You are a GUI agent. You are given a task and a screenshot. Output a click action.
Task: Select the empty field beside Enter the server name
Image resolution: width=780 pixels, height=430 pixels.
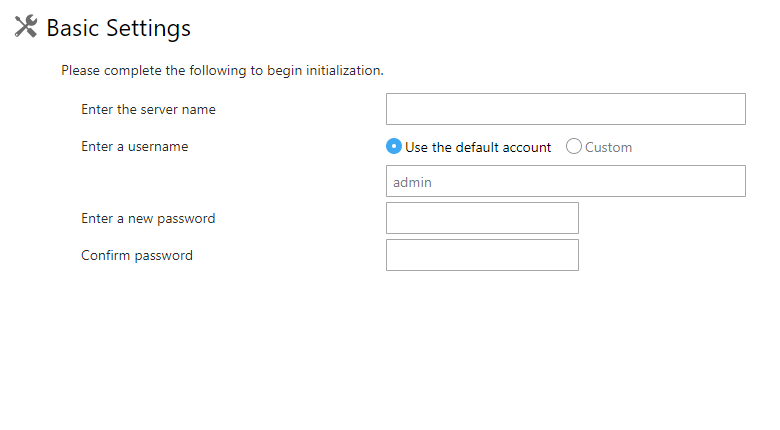pyautogui.click(x=566, y=109)
